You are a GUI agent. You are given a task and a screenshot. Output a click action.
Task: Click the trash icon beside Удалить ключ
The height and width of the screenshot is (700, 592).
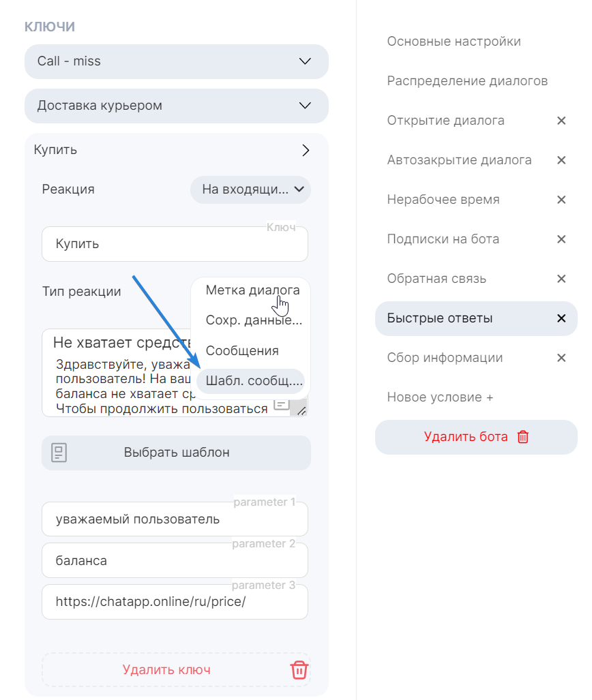tap(299, 670)
